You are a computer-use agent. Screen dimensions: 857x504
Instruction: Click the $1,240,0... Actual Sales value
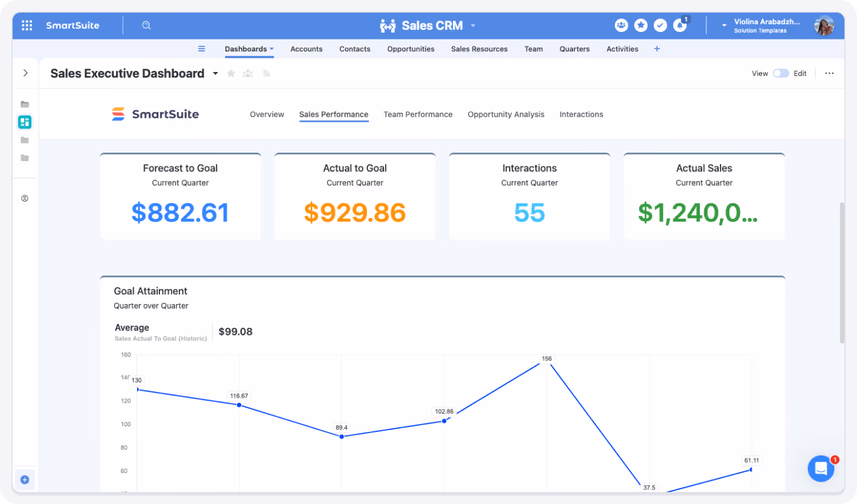(698, 213)
